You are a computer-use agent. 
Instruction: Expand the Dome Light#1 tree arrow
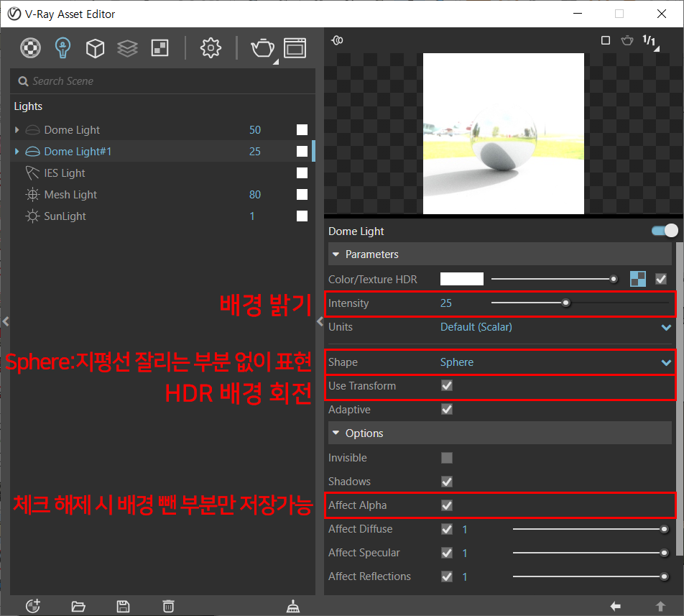[x=17, y=152]
